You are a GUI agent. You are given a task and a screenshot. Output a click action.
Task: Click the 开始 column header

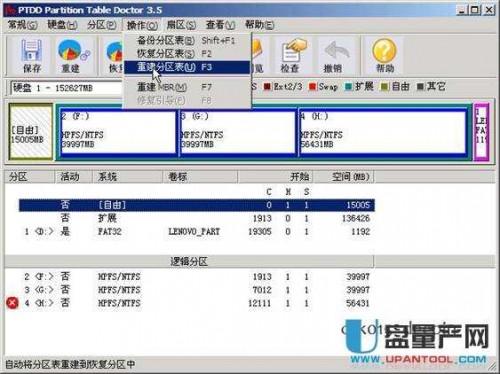[x=276, y=177]
